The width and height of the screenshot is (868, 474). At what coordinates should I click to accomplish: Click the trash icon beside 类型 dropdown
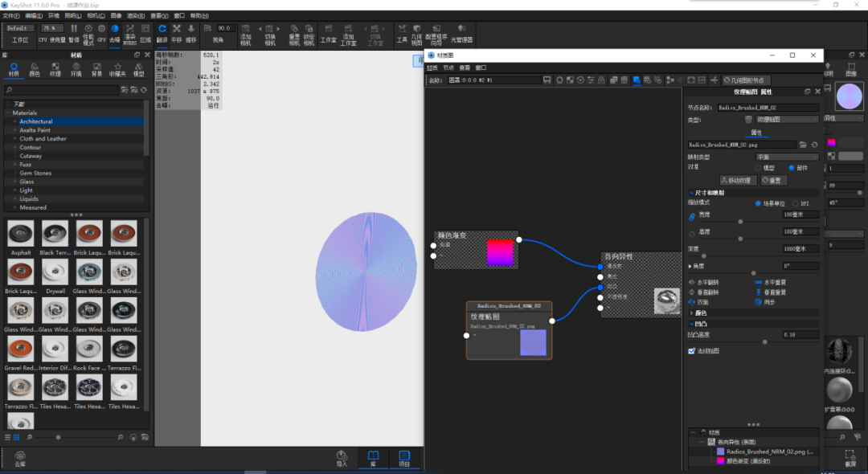[748, 120]
